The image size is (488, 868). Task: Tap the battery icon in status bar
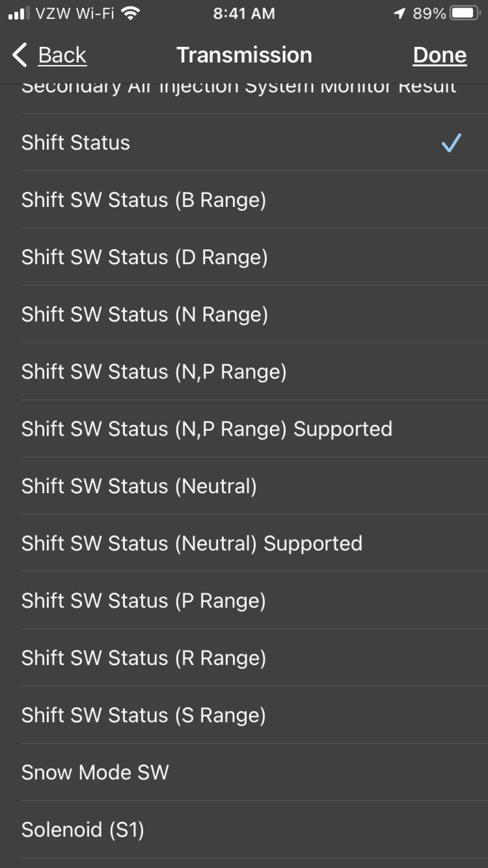click(465, 14)
